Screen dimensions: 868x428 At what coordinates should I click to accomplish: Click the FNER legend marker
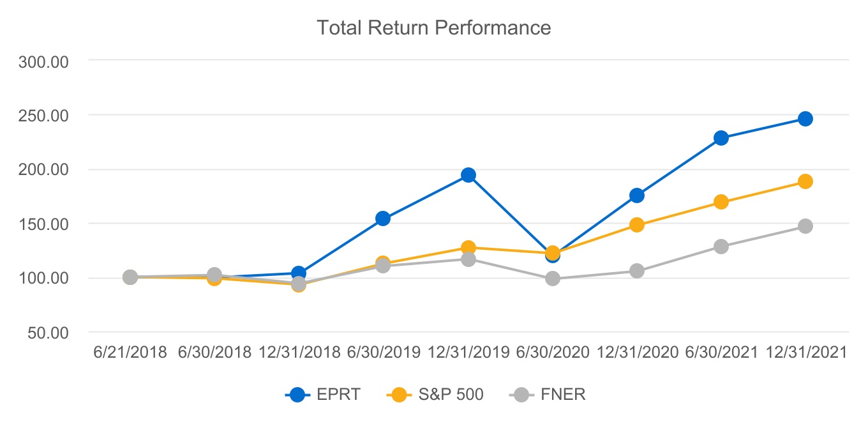pos(521,395)
